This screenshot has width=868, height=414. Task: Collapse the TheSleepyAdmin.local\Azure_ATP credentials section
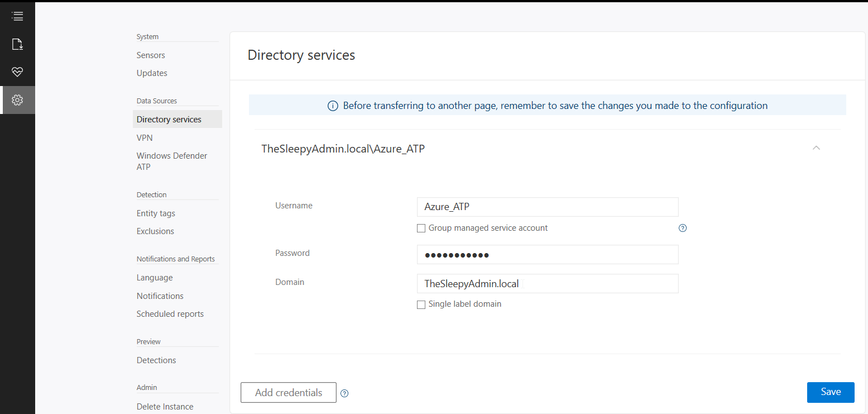pyautogui.click(x=816, y=148)
